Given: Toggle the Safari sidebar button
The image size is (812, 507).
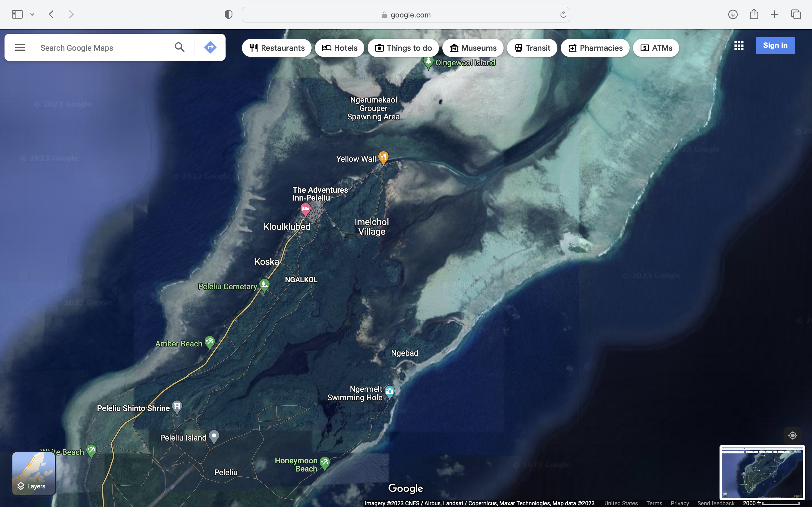Looking at the screenshot, I should pyautogui.click(x=17, y=14).
